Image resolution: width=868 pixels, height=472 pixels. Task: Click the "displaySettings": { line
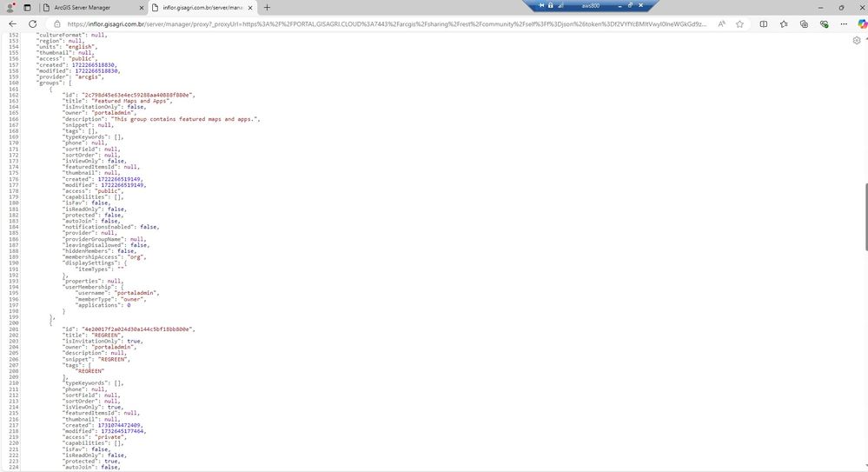coord(95,263)
